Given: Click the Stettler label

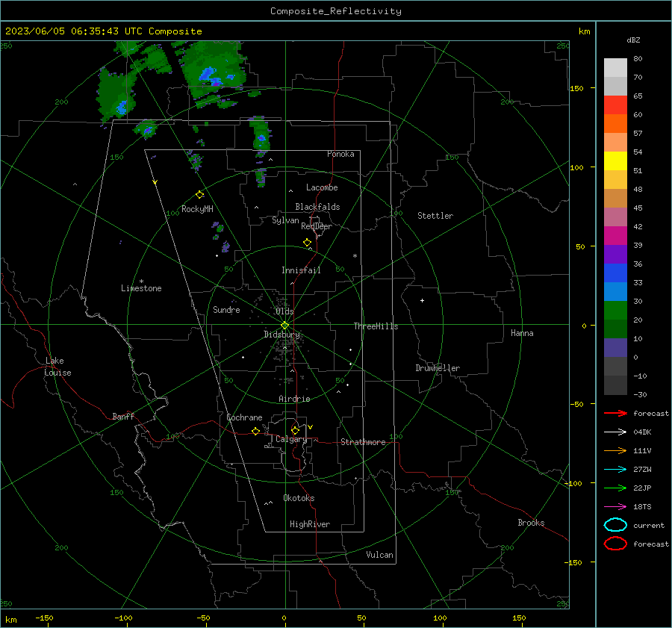Looking at the screenshot, I should pos(435,216).
